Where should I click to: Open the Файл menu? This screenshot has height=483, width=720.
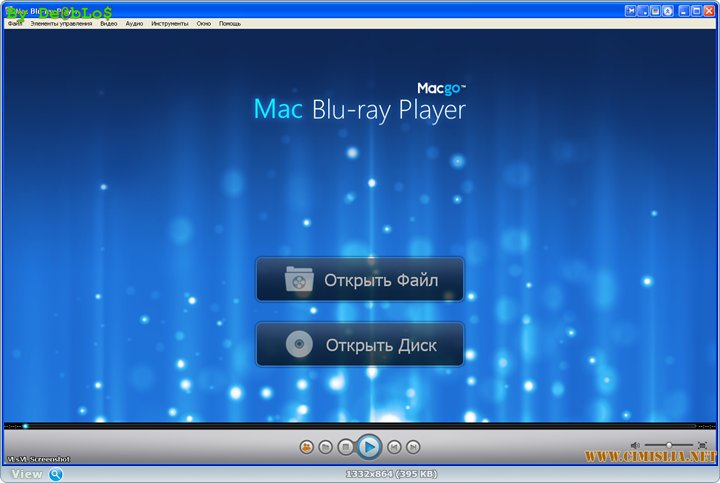tap(15, 23)
